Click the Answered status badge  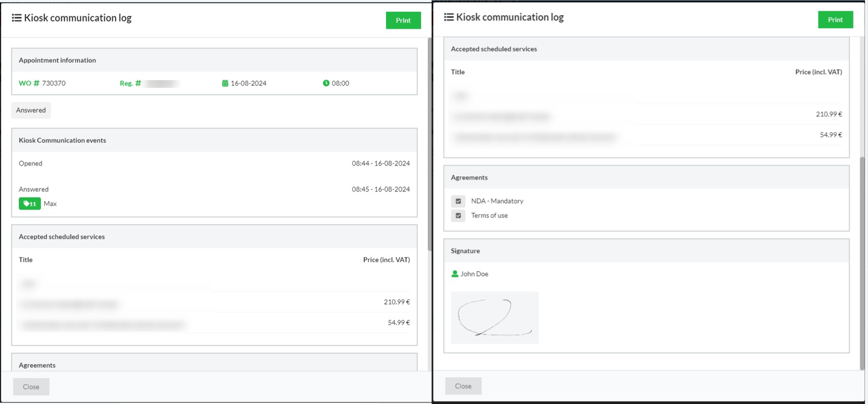pyautogui.click(x=31, y=110)
